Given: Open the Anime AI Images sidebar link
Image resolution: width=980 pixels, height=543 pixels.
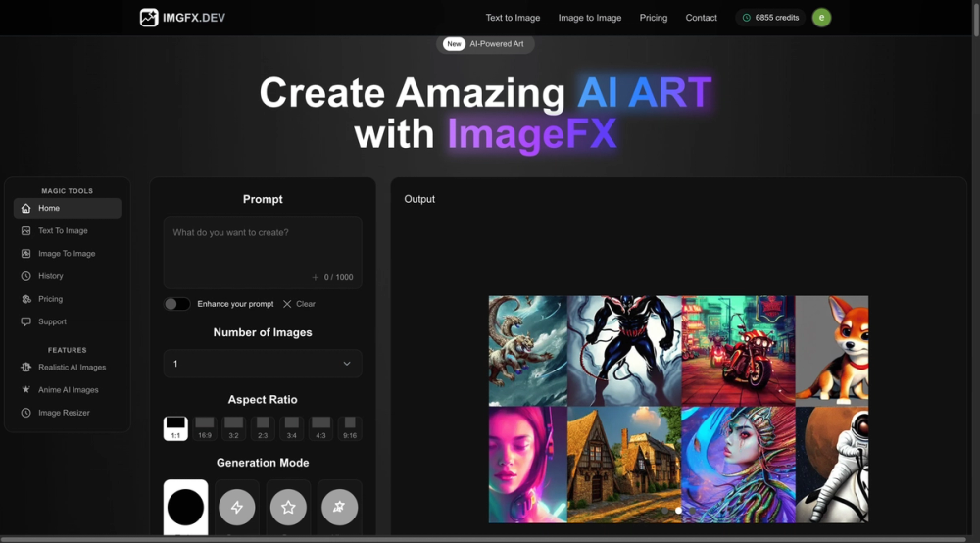Looking at the screenshot, I should pyautogui.click(x=68, y=390).
